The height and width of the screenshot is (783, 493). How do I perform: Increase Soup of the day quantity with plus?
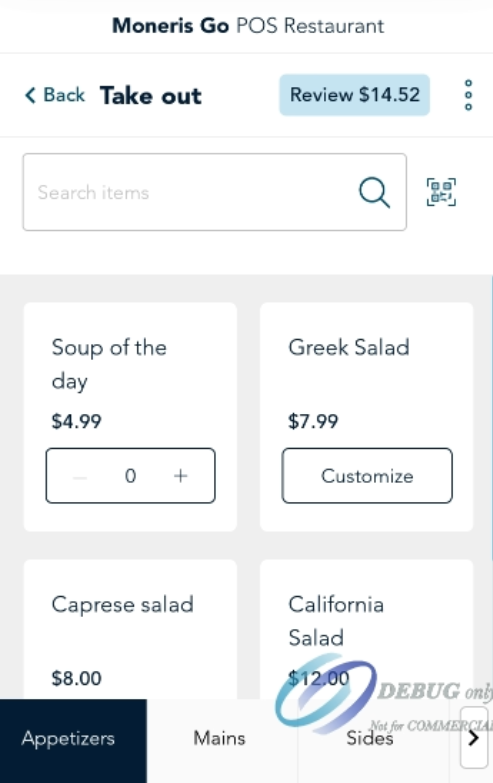tap(180, 476)
